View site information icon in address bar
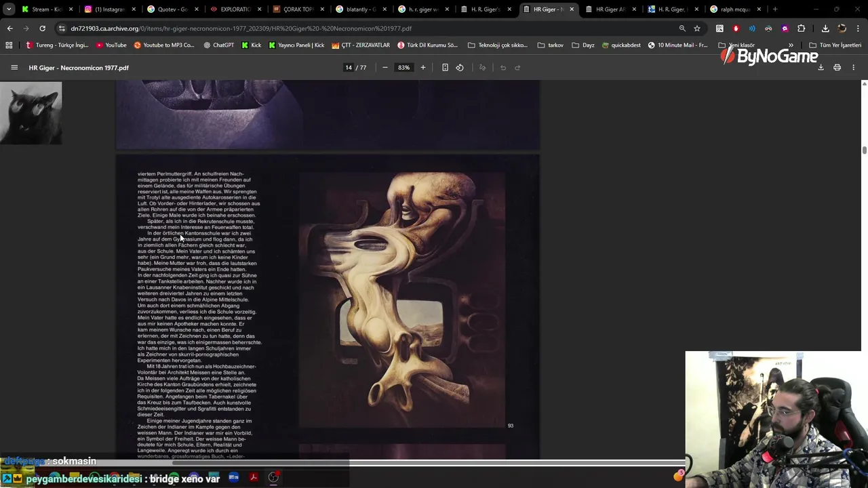Screen dimensions: 868x488 (62, 28)
